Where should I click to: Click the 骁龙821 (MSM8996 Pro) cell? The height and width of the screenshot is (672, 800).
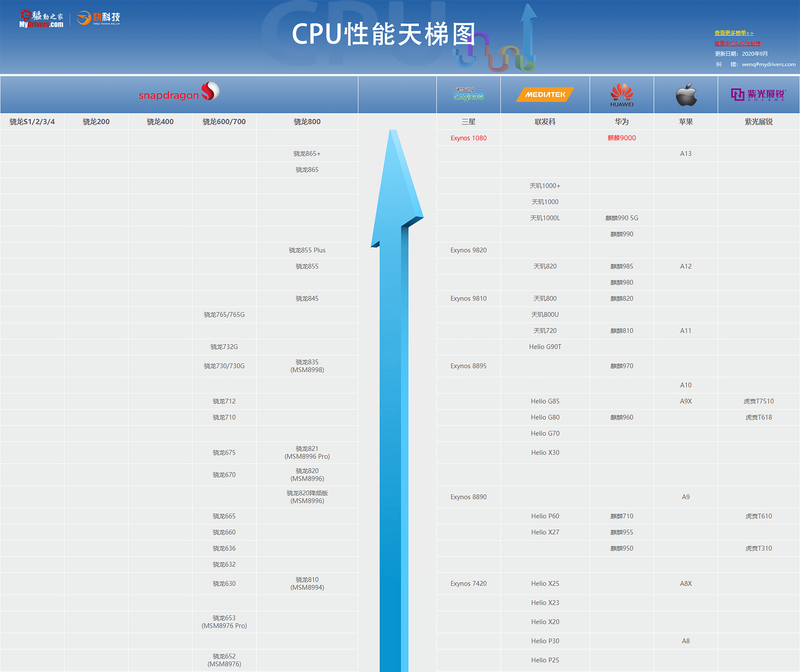point(307,453)
